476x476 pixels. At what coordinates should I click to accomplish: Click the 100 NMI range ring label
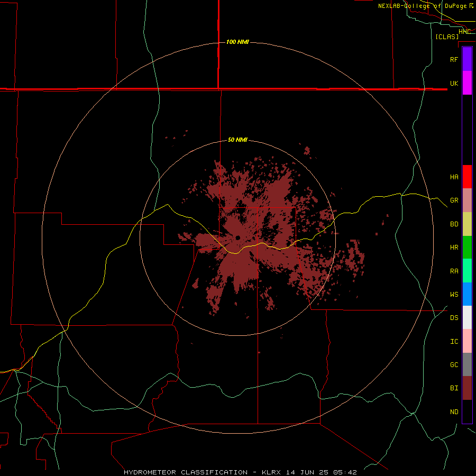pos(237,42)
